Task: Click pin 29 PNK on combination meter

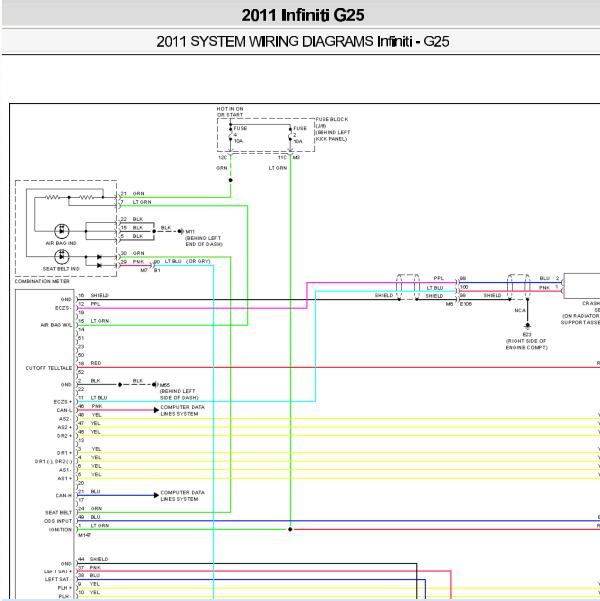Action: click(x=133, y=262)
